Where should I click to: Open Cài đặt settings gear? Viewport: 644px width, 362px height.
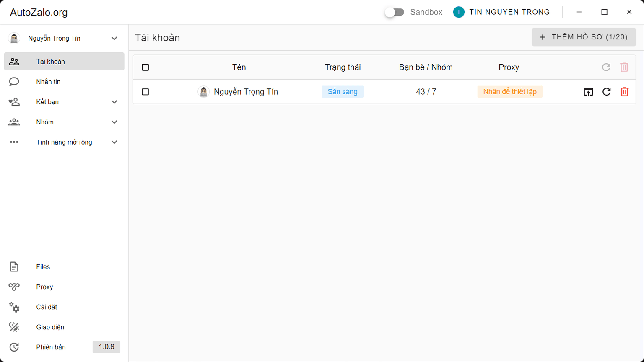(14, 307)
